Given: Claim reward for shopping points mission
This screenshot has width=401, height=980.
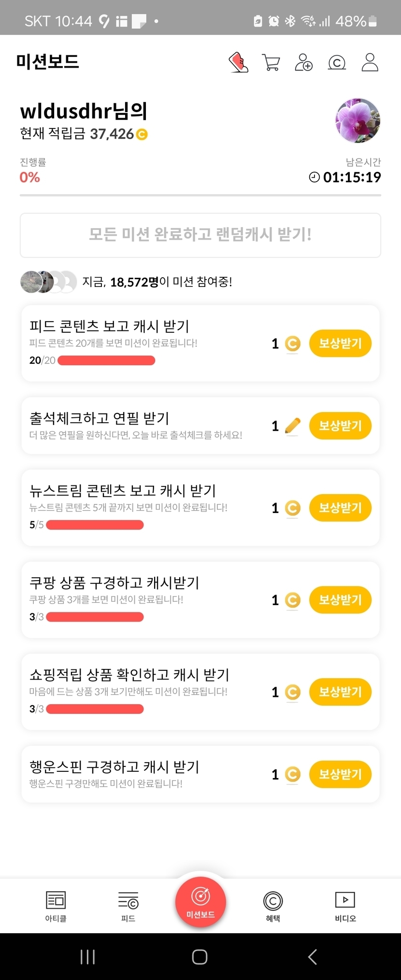Looking at the screenshot, I should point(340,692).
